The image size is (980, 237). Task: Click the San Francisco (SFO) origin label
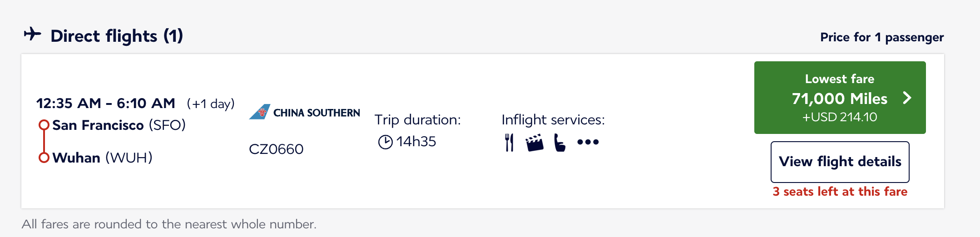coord(119,125)
